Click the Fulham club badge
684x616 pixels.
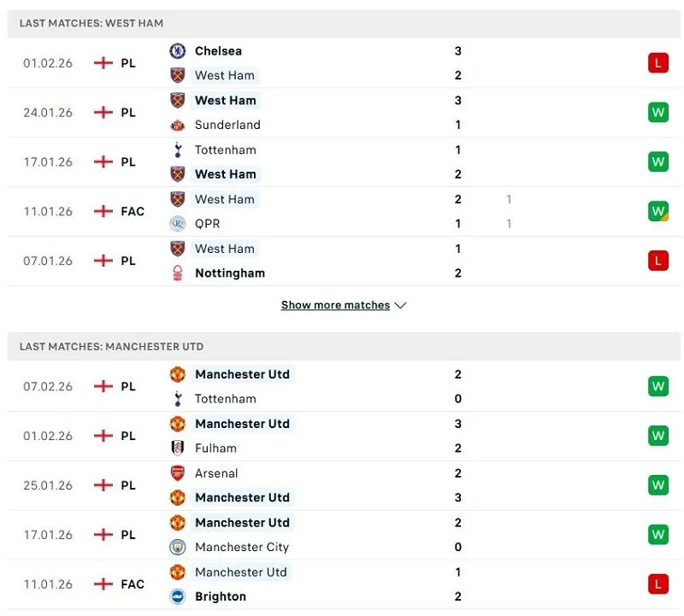(177, 448)
